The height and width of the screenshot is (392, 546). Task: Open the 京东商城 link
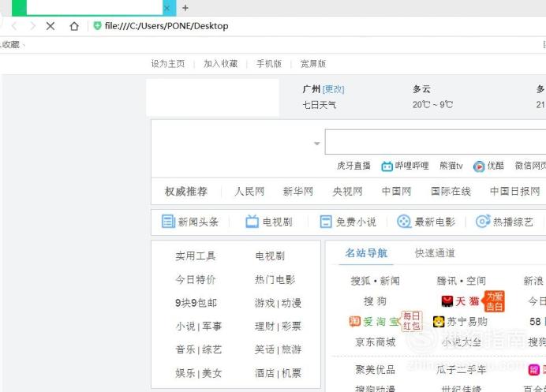[x=376, y=342]
